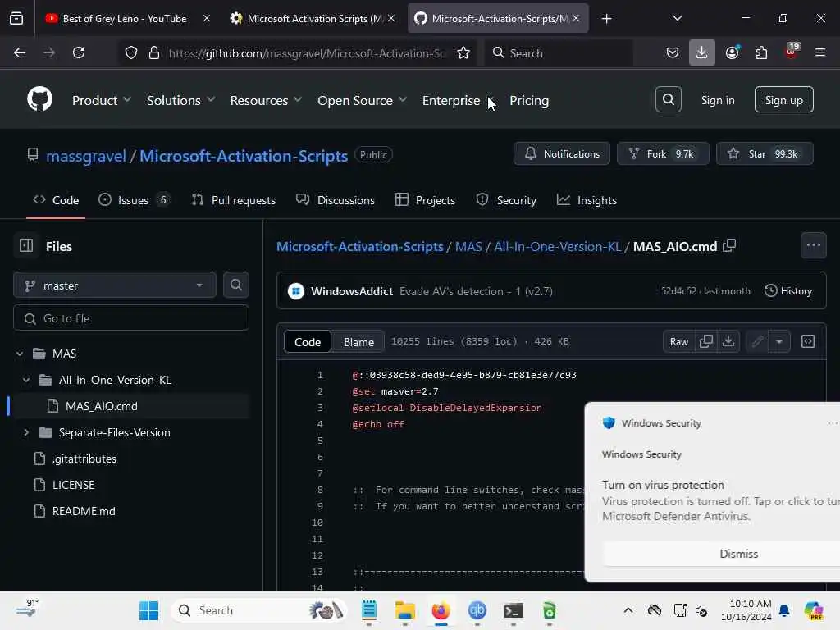Search this repository's files magnifier button
Viewport: 840px width, 630px height.
[235, 285]
